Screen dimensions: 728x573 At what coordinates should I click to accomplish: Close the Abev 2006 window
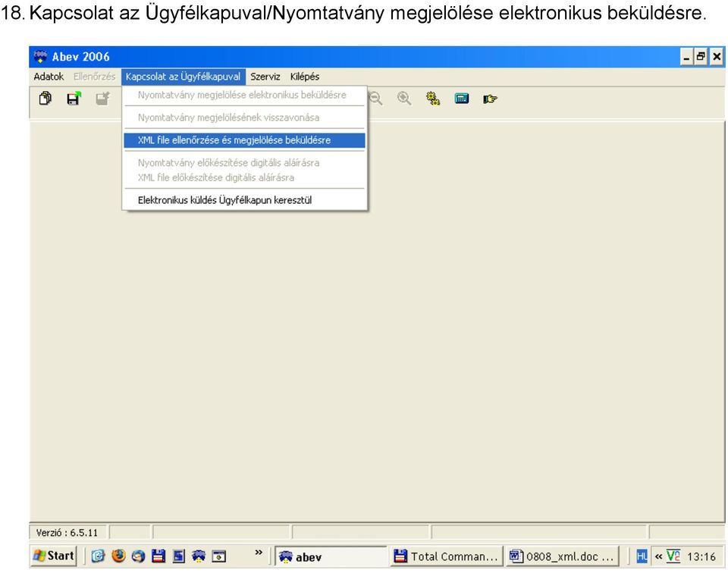point(717,57)
